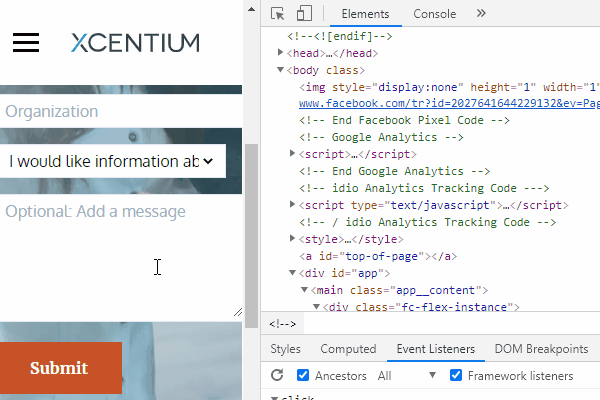Click the Submit button
Screen dimensions: 600x400
tap(61, 368)
